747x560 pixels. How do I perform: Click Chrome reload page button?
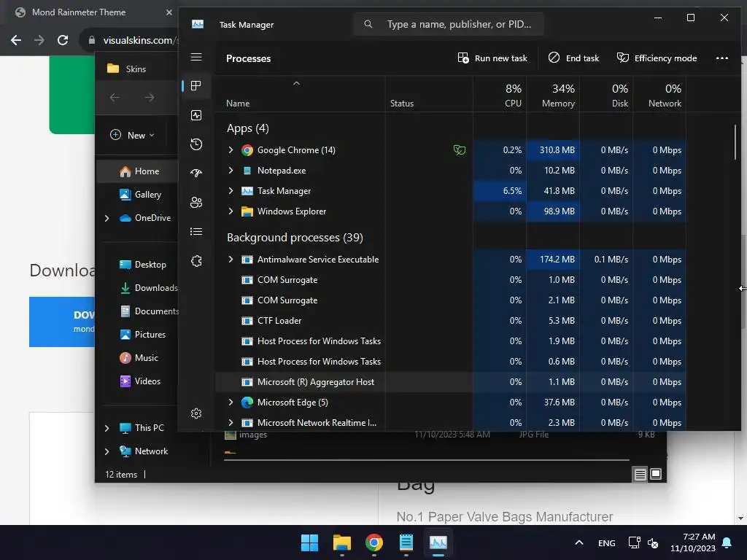pyautogui.click(x=63, y=41)
